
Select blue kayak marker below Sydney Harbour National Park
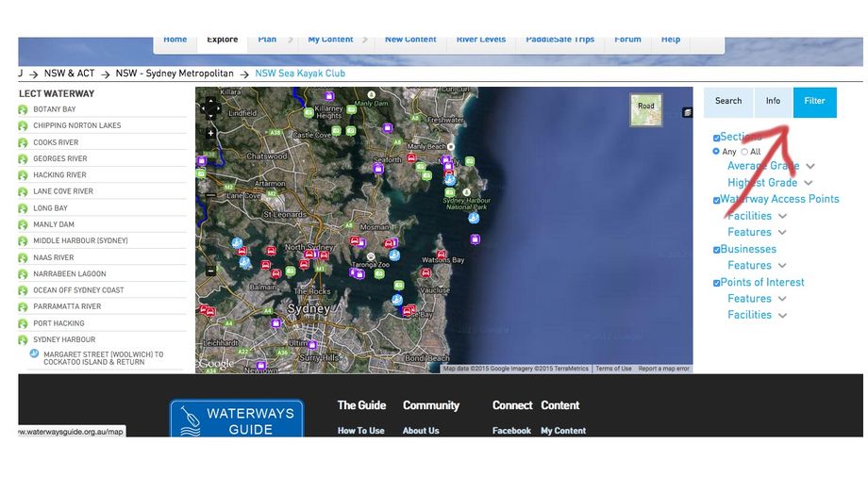474,218
